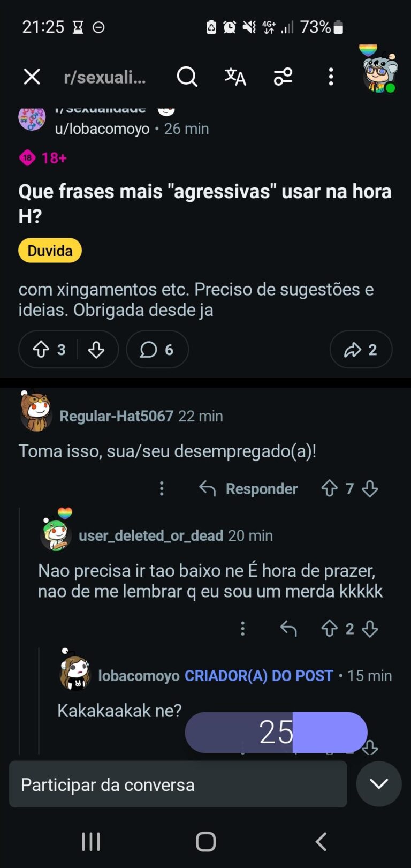Tap Responder on Regular-Hat5067's comment
Viewport: 411px width, 868px height.
(248, 488)
